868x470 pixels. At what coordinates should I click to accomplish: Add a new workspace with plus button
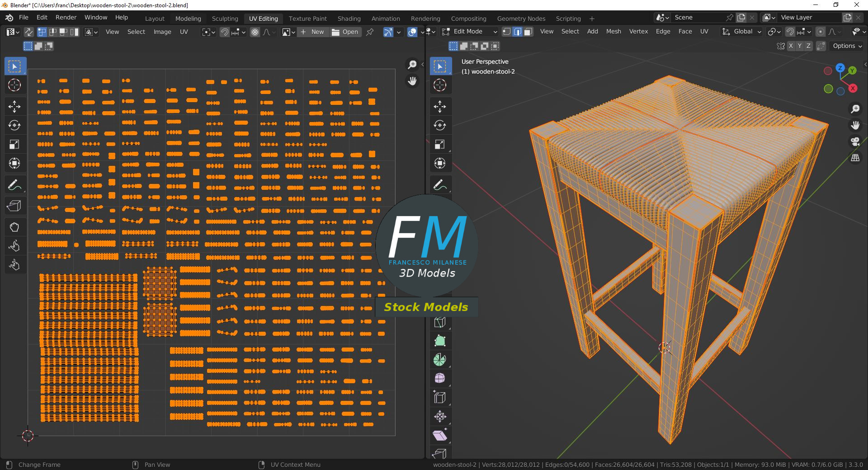592,19
